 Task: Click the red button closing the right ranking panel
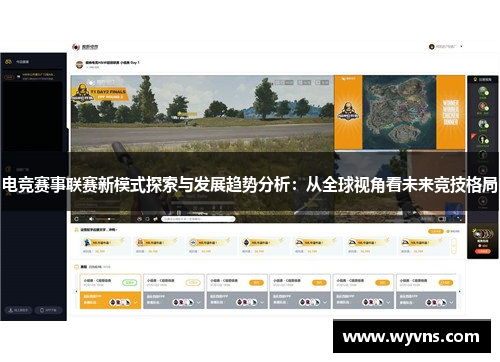click(x=483, y=252)
